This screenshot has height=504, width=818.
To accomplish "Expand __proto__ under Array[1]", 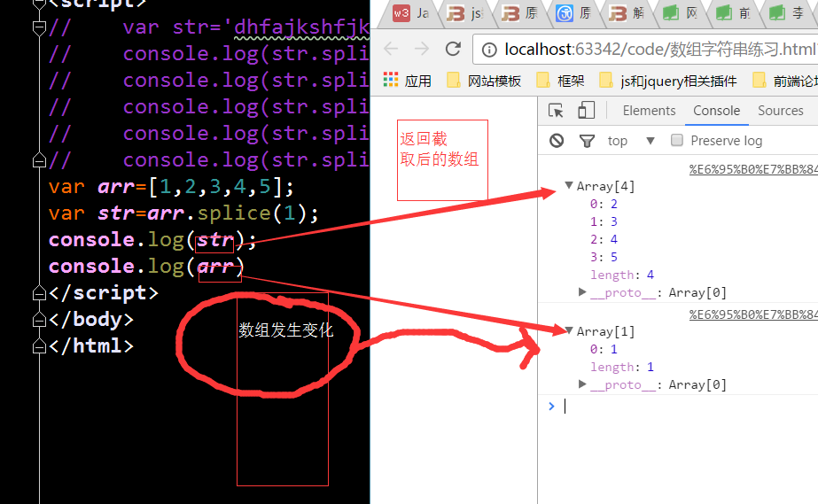I will [x=582, y=384].
